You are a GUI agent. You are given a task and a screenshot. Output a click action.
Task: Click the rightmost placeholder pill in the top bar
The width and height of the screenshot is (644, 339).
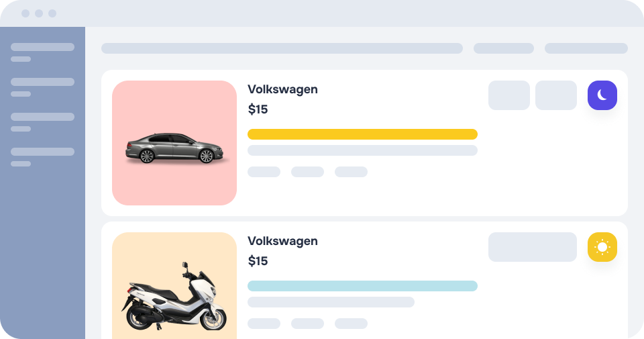tap(586, 48)
